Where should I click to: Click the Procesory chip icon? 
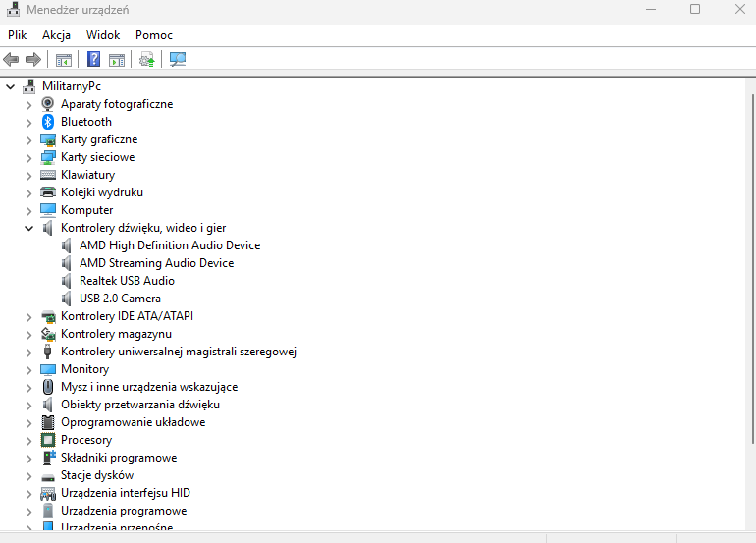coord(48,440)
